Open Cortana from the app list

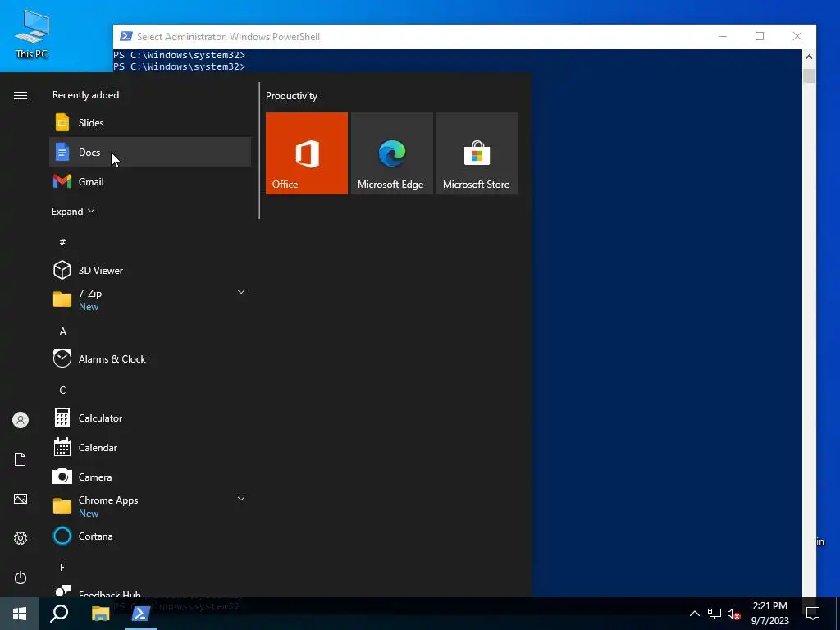(150, 536)
